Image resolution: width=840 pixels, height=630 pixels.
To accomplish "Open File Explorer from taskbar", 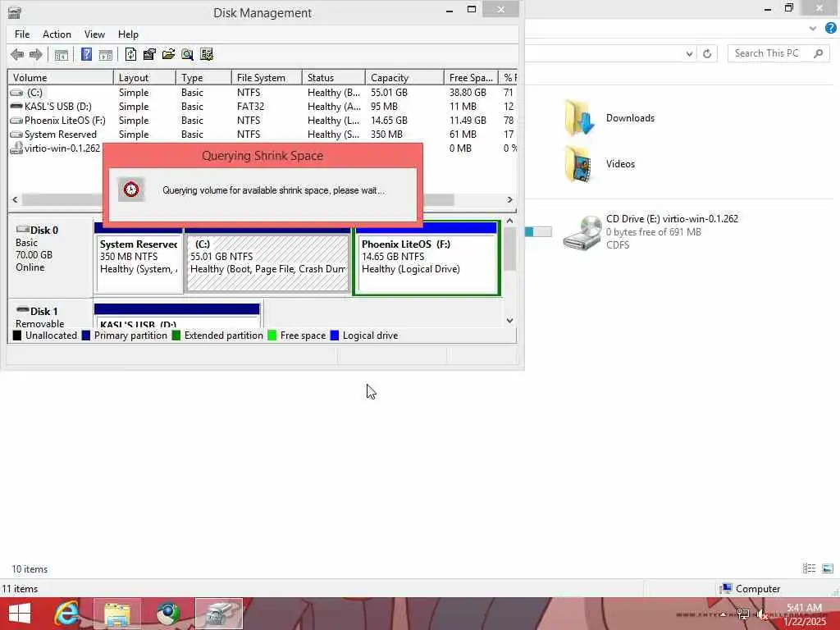I will pos(117,614).
